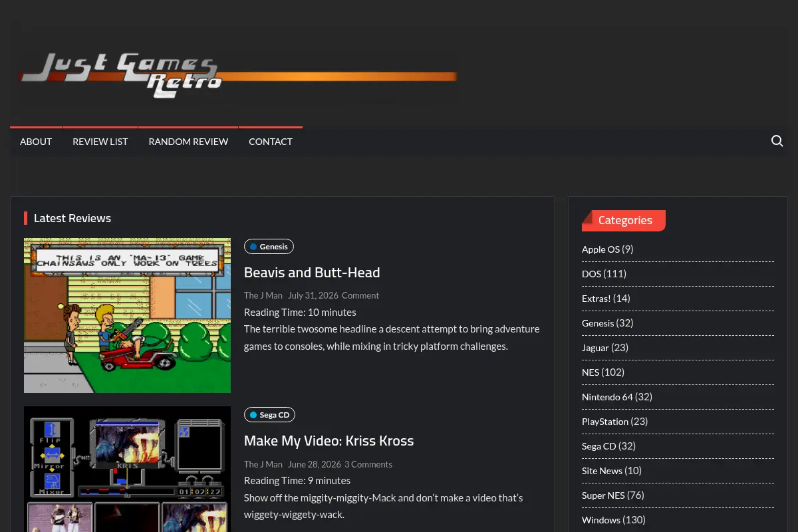Open the 3 Comments link
Image resolution: width=798 pixels, height=532 pixels.
click(368, 464)
